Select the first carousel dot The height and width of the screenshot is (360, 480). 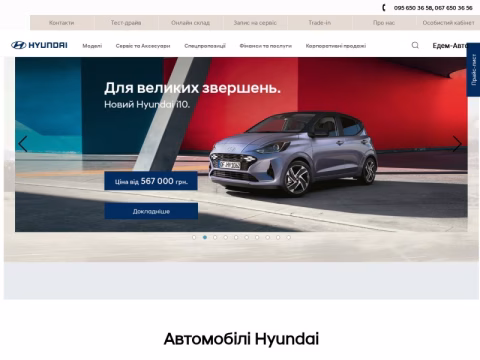194,237
